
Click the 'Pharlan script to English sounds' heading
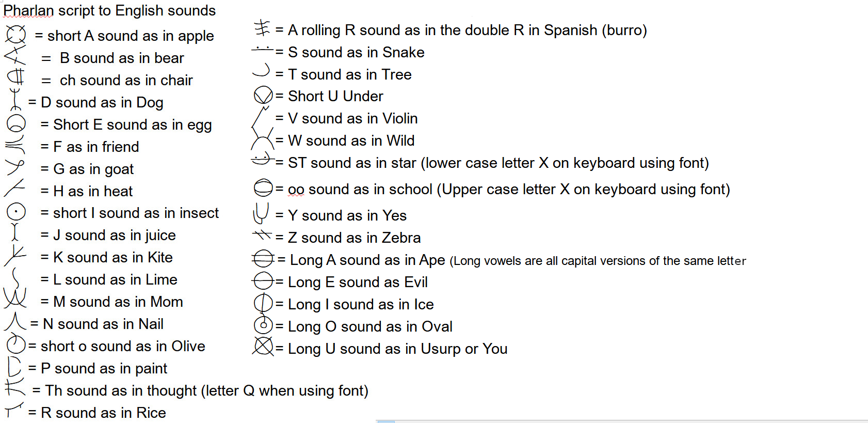click(x=109, y=10)
